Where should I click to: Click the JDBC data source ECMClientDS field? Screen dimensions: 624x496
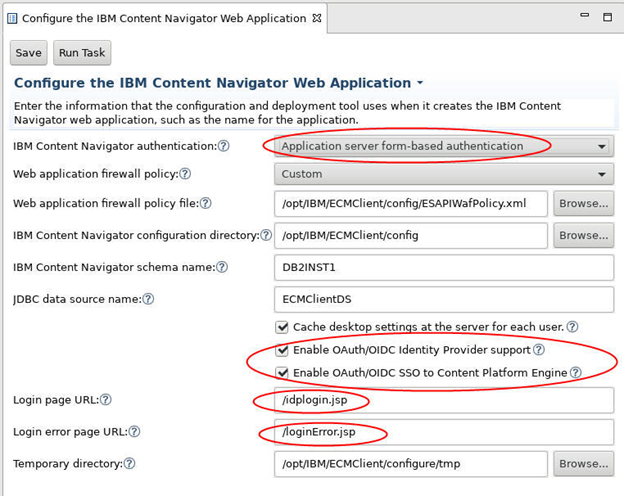tap(444, 299)
